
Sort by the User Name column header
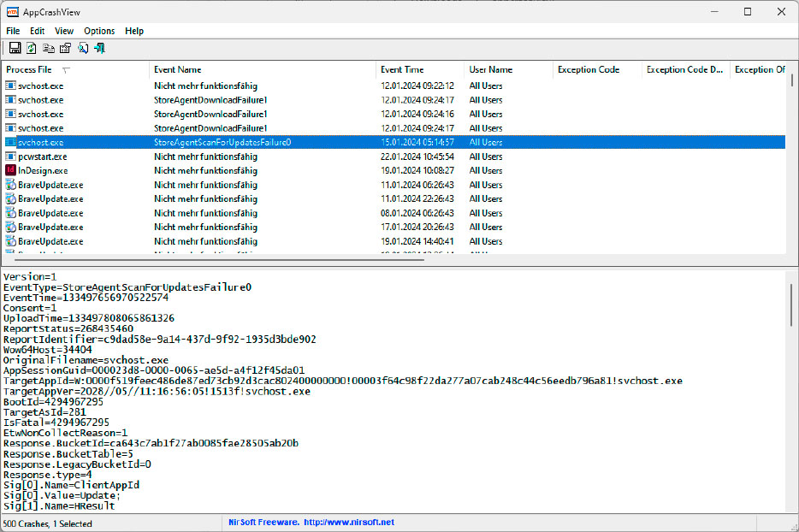coord(508,70)
